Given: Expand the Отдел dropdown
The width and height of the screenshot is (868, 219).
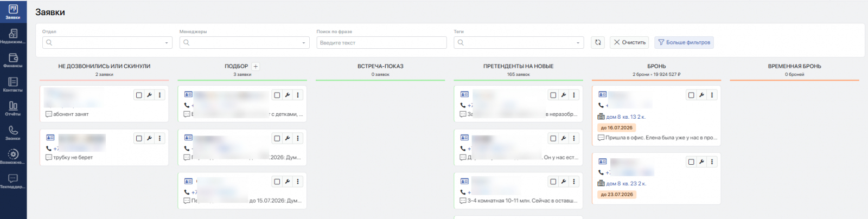Looking at the screenshot, I should click(x=107, y=42).
